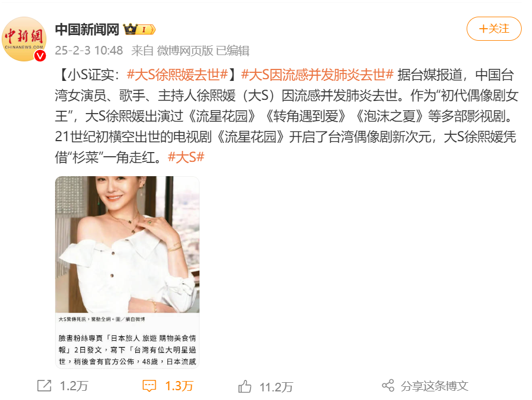Open the 中新網 profile avatar

tap(24, 39)
